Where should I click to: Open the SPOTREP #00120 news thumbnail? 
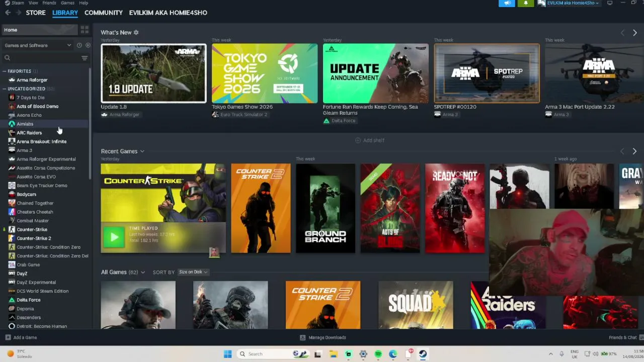[487, 73]
